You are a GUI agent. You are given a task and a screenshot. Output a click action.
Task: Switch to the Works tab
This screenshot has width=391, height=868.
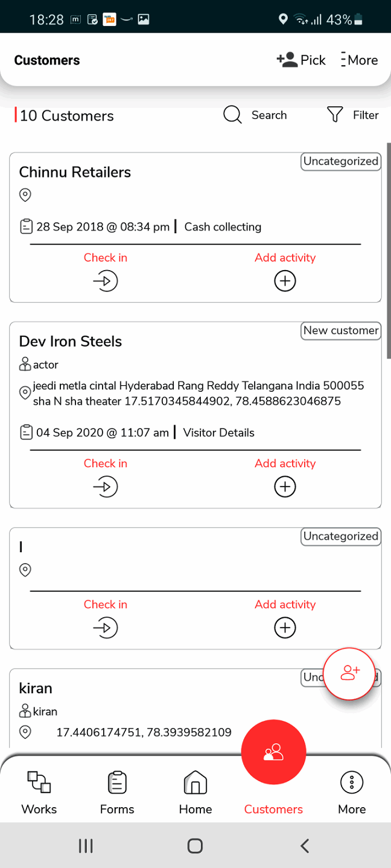pyautogui.click(x=39, y=792)
